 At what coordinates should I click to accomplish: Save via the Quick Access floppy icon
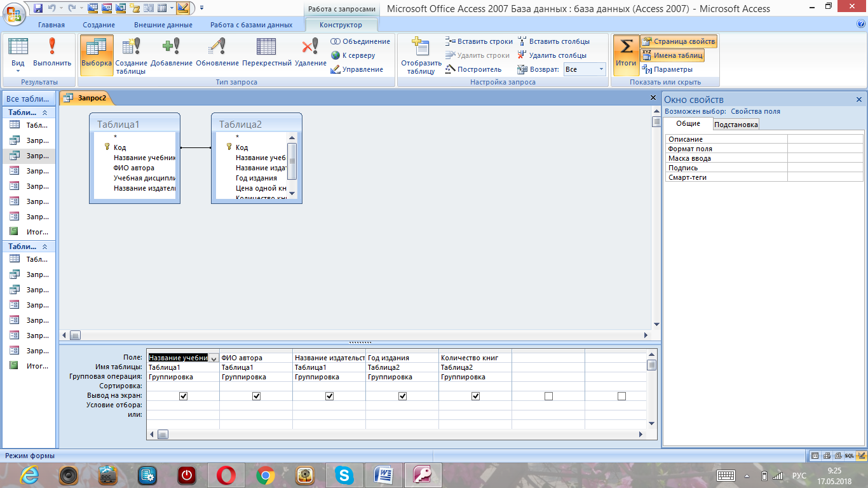pos(38,8)
